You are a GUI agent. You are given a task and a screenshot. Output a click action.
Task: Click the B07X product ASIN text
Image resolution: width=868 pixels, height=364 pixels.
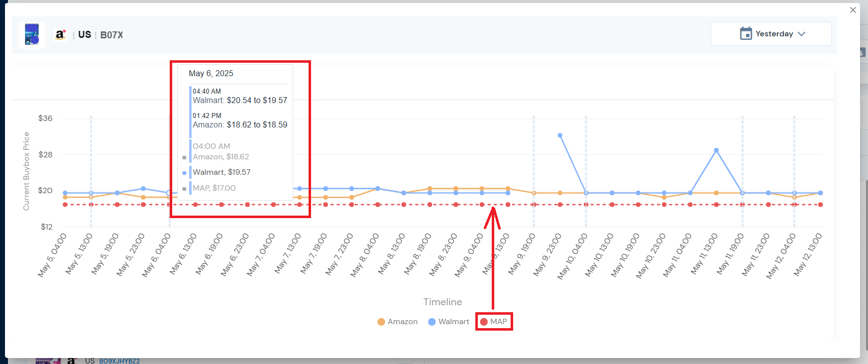(x=111, y=35)
